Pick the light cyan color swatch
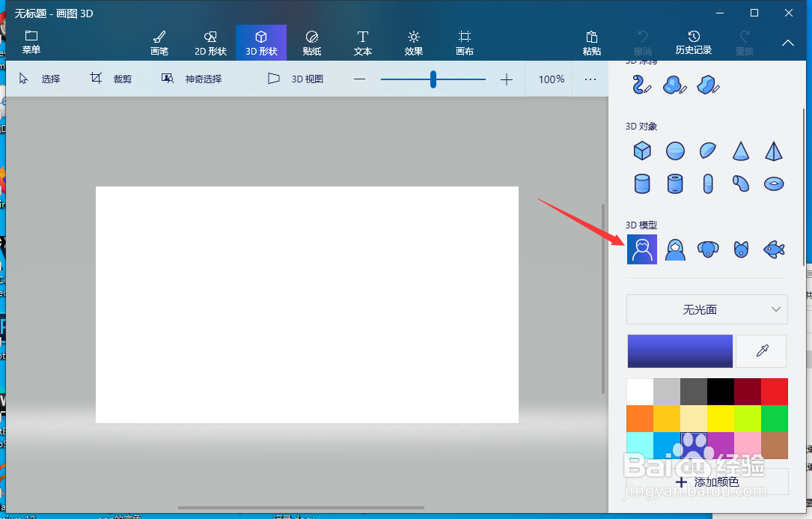Screen dimensions: 812x519 [640, 446]
